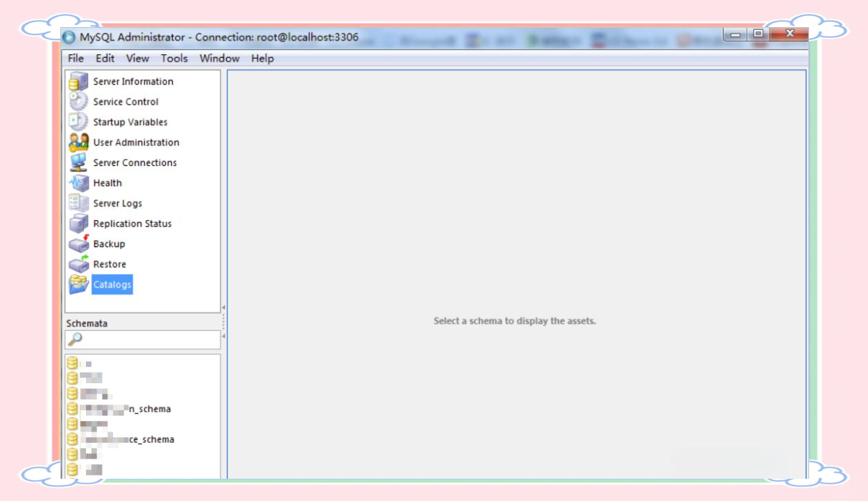This screenshot has width=868, height=501.
Task: Click the Backup drive icon
Action: tap(78, 244)
